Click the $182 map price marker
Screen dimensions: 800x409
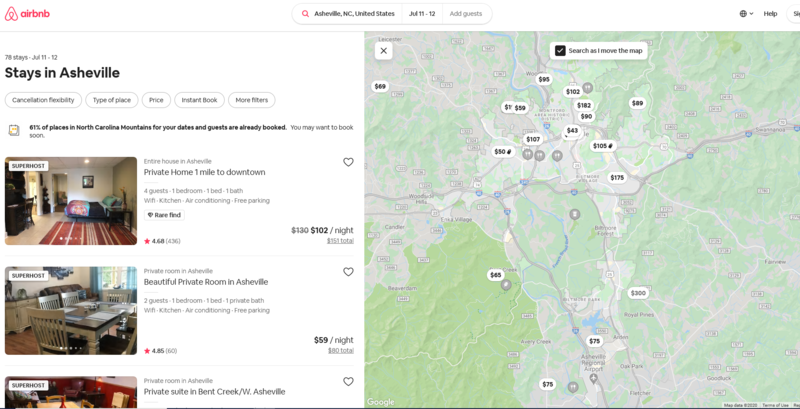584,106
